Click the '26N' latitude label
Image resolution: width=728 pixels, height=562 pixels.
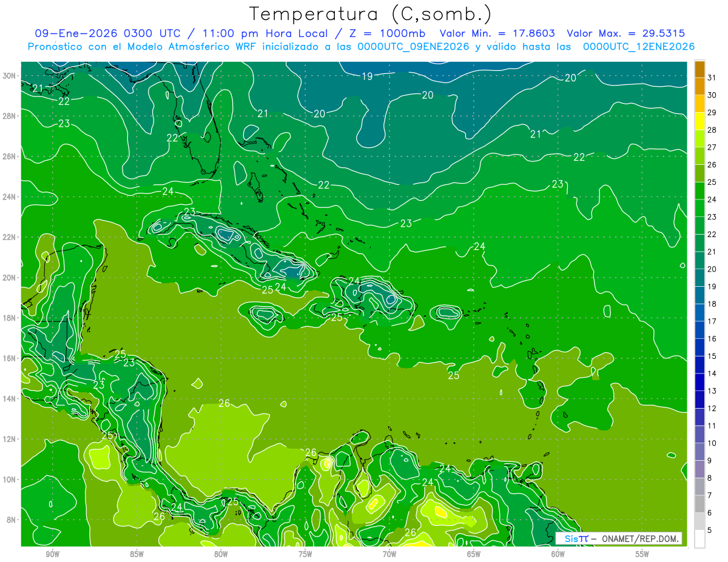click(10, 156)
